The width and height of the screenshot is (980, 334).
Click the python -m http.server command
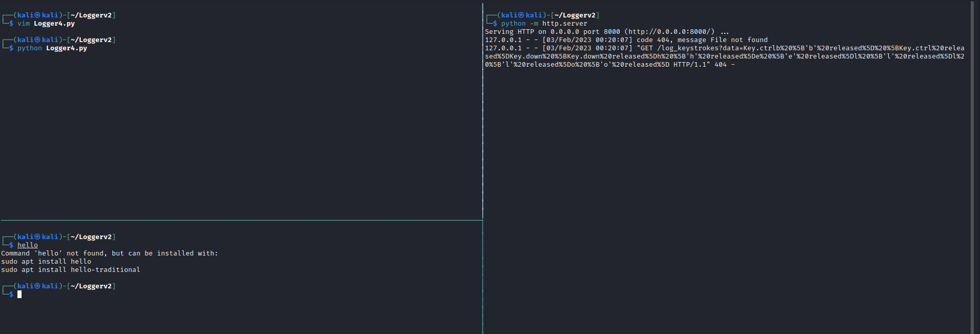(x=544, y=24)
